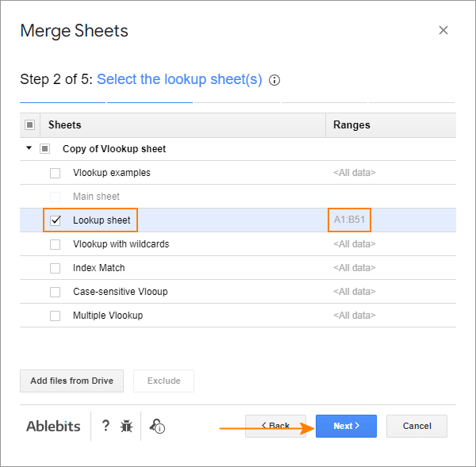Select the Vlookup with wildcards row label

[121, 244]
